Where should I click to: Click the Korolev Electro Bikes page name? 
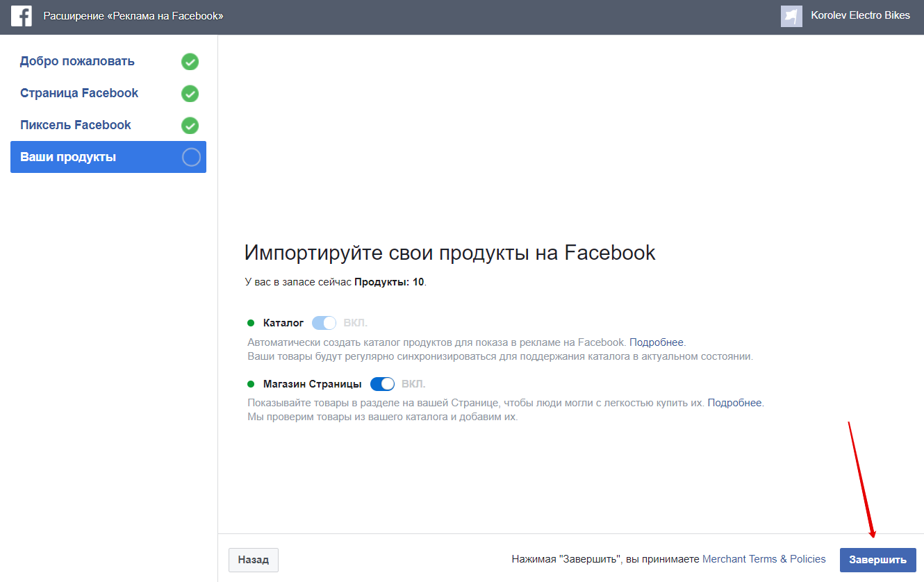(x=860, y=16)
